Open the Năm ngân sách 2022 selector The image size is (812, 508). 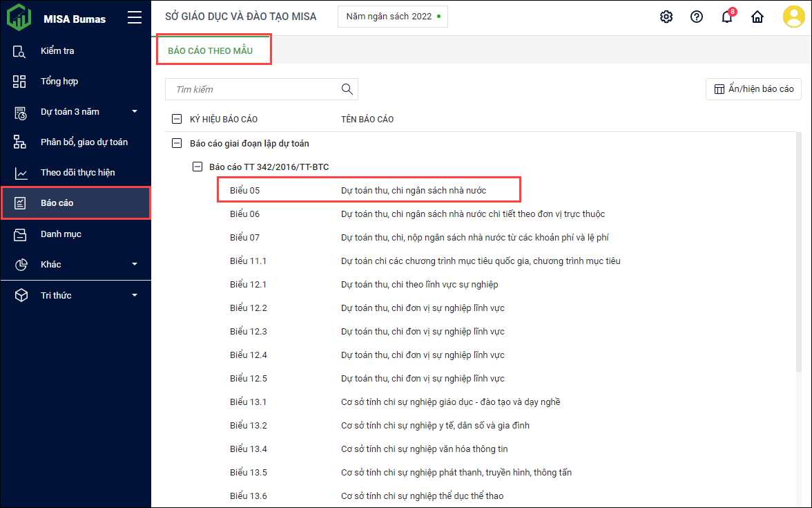(392, 17)
